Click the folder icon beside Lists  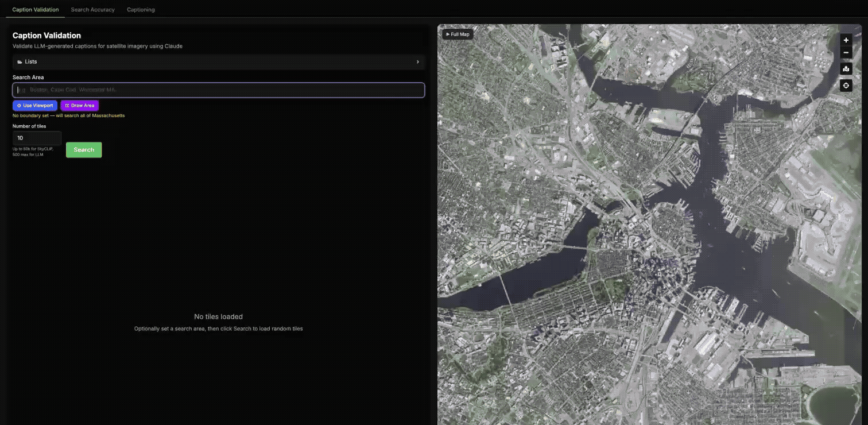20,62
